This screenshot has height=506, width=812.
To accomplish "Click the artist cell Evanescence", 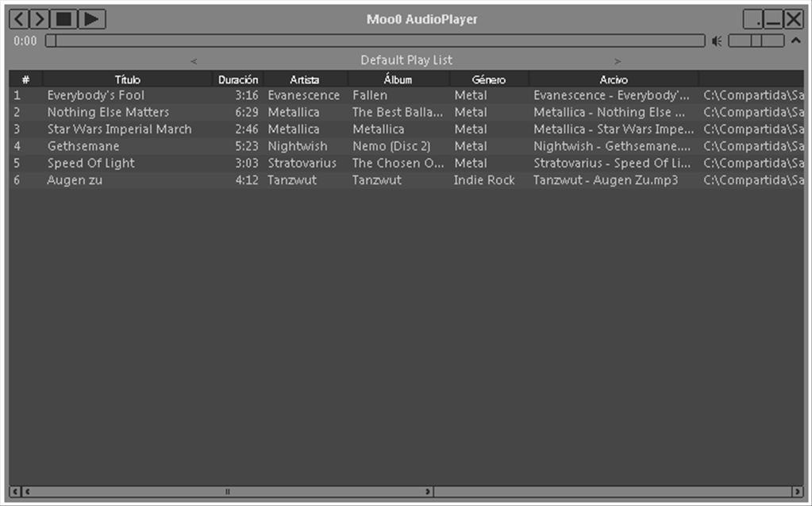I will click(x=303, y=95).
